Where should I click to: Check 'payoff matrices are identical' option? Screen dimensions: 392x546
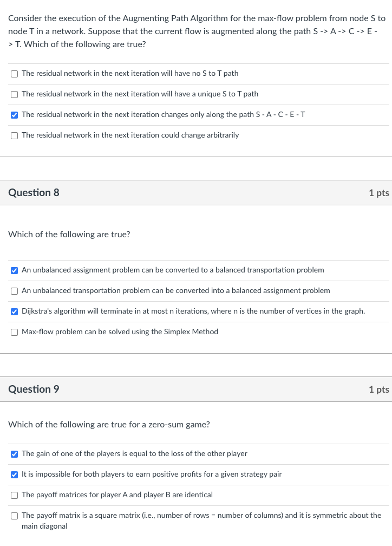14,495
